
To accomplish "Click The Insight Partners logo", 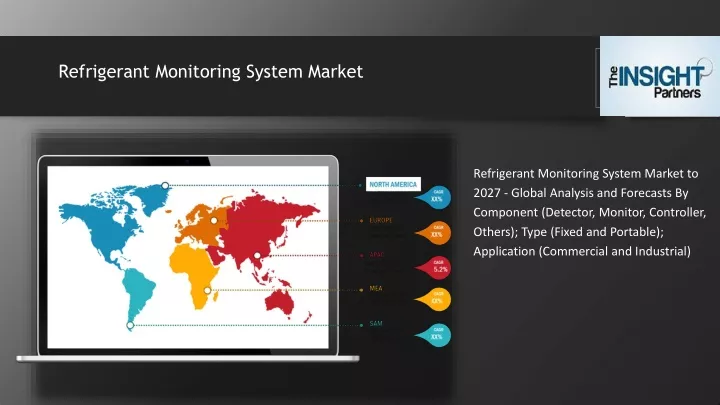I will pos(660,76).
